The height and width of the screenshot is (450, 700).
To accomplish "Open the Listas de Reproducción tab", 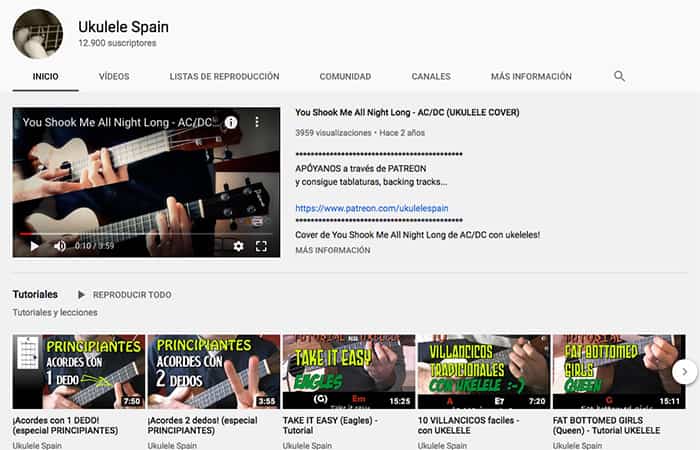I will pos(225,76).
